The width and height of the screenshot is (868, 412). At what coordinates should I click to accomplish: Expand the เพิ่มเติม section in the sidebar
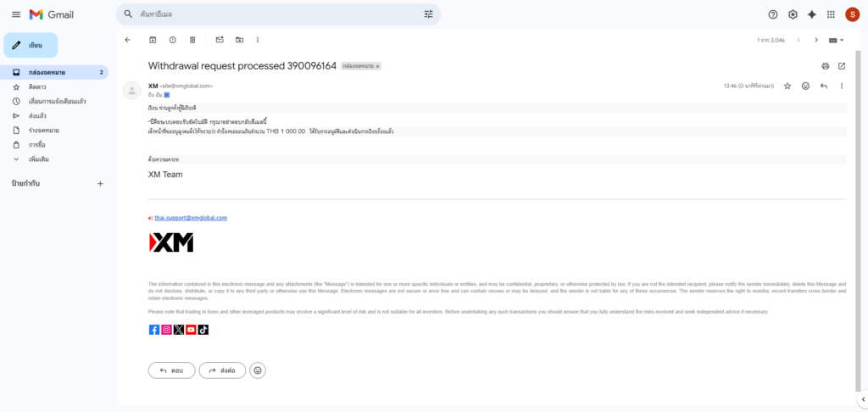click(x=37, y=159)
